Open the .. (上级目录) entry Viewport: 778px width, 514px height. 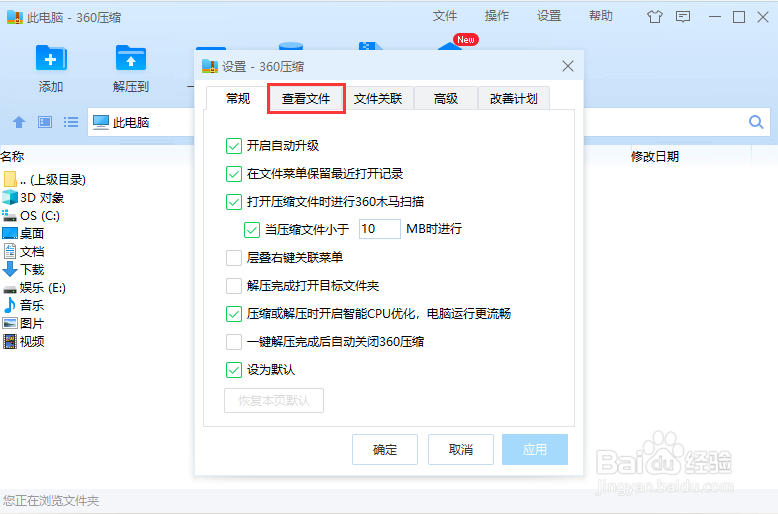(45, 179)
